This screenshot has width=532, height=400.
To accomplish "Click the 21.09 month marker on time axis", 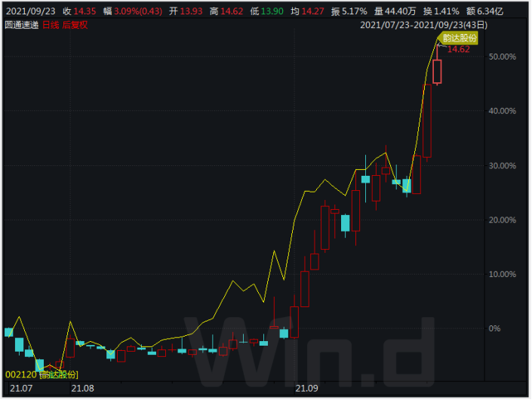I will click(306, 389).
